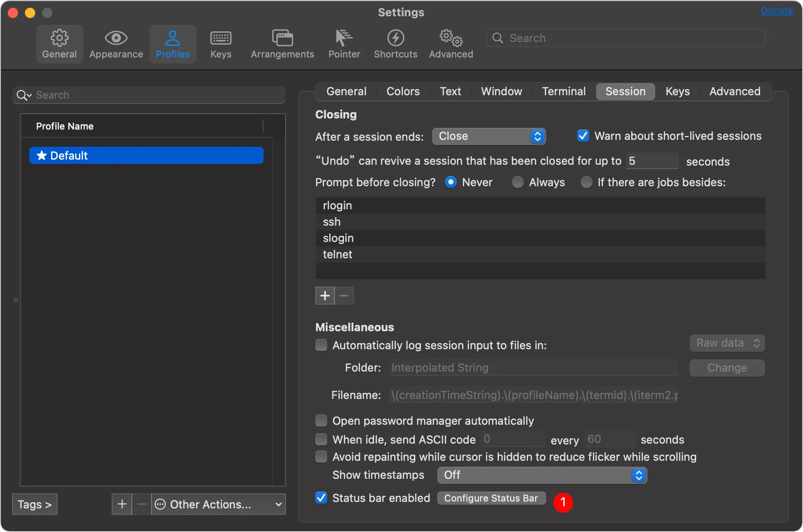Open the After a session ends dropdown

click(x=489, y=136)
